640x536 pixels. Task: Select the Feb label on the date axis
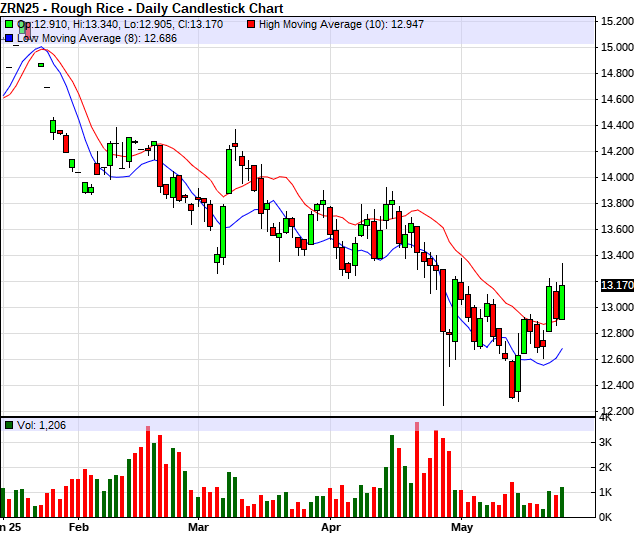click(x=79, y=525)
